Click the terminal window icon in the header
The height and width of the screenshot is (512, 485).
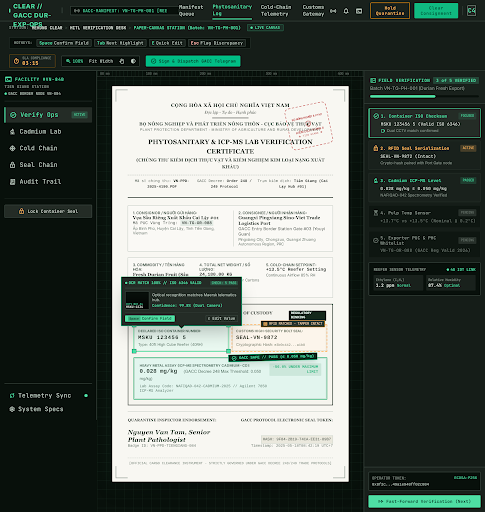pos(359,11)
